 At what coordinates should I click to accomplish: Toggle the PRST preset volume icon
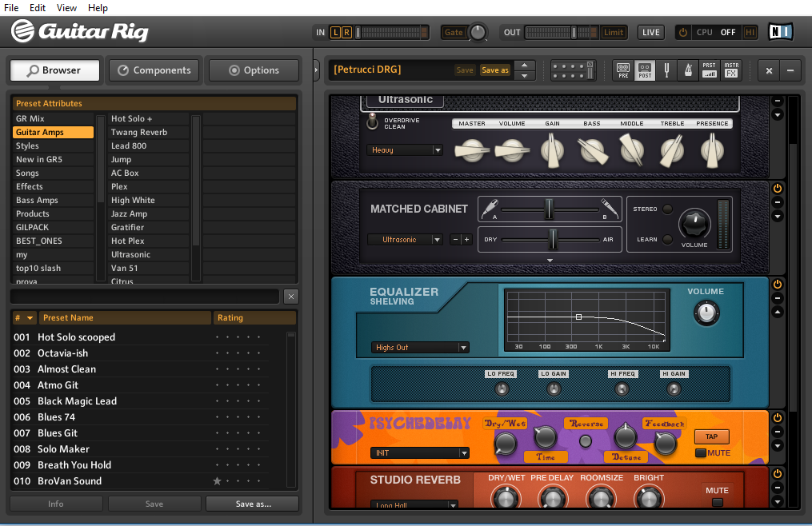(710, 70)
